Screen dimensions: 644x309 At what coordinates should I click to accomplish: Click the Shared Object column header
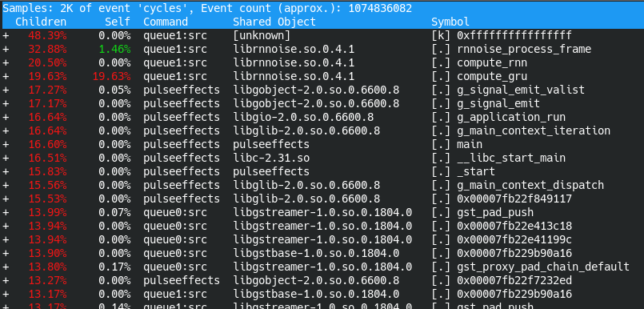274,22
